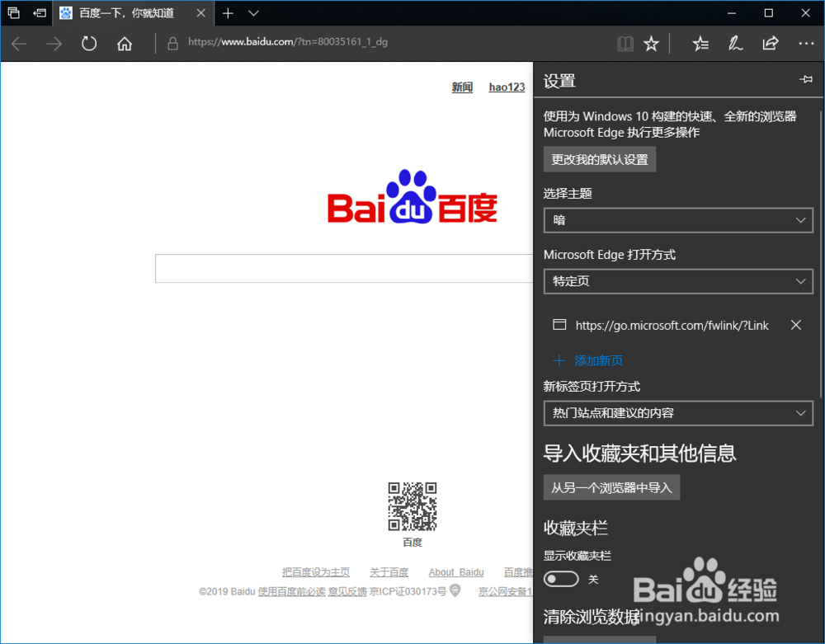Click 意见反馈 feedback link

347,592
